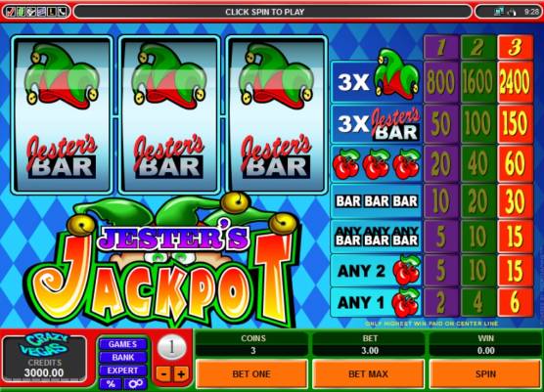Increase coin size with plus button
Screen dimensions: 544x392
(181, 374)
